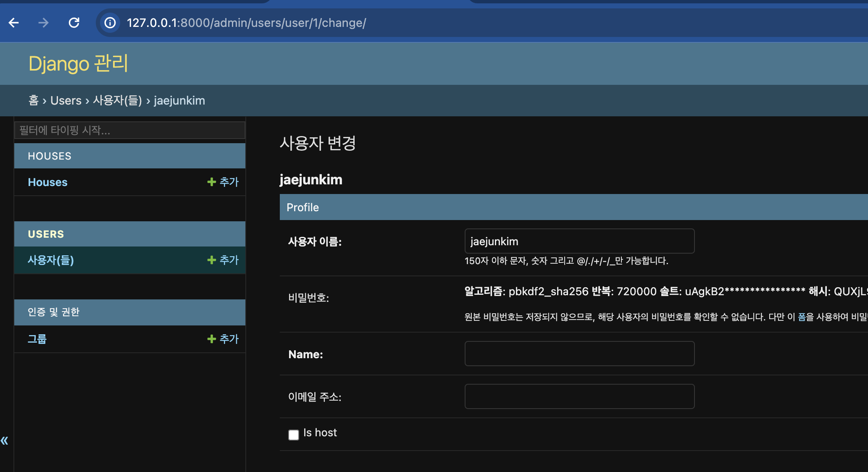
Task: Open 그룹 link under 인증 및 권한
Action: [37, 339]
